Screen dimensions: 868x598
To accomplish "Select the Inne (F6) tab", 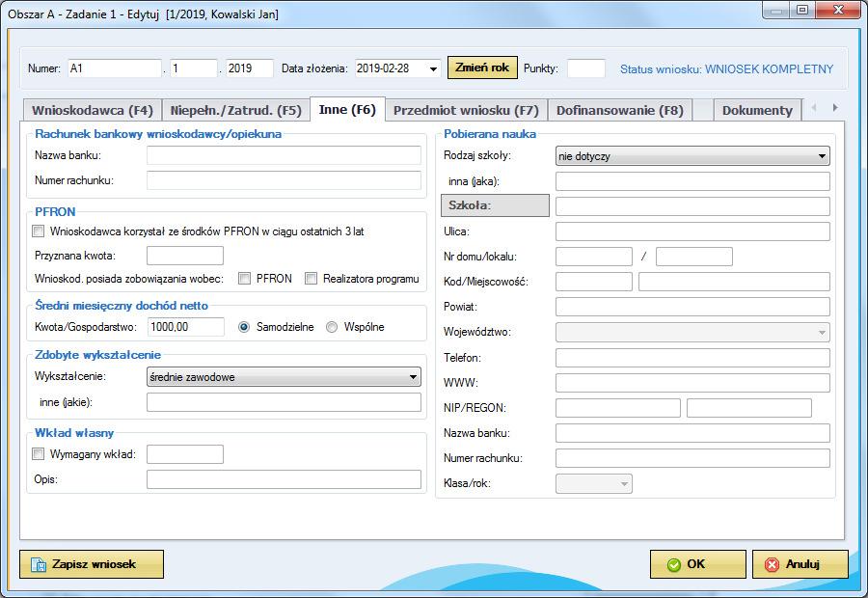I will 347,109.
